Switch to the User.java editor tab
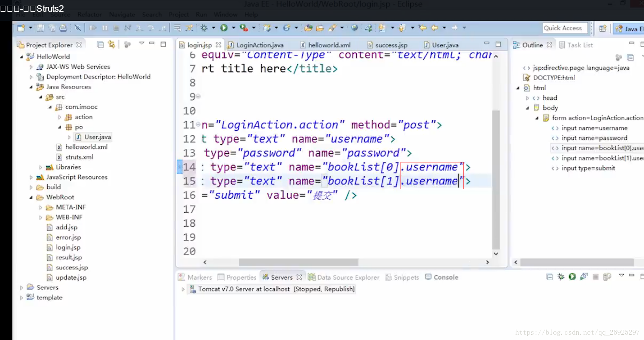This screenshot has width=644, height=340. [441, 45]
